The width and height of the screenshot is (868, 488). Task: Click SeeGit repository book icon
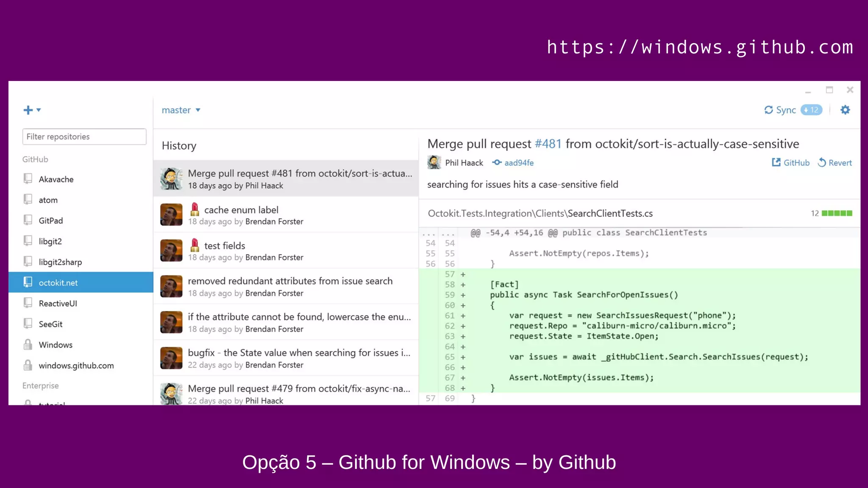click(28, 324)
